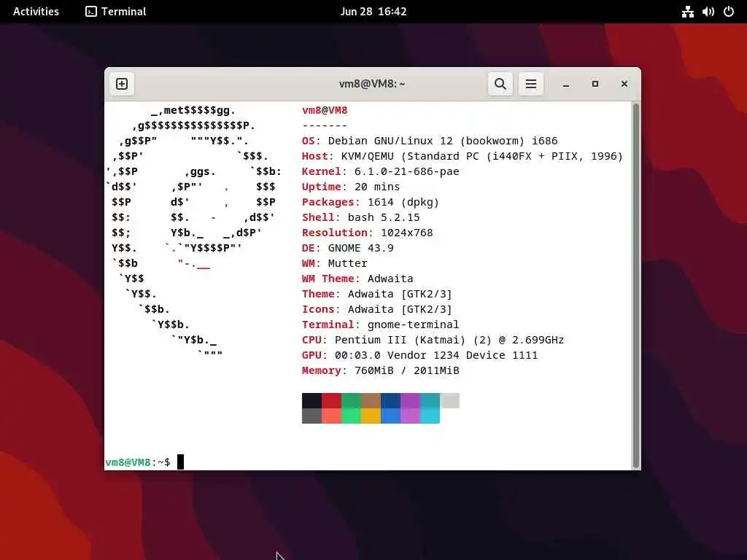Open the terminal hamburger menu

pos(531,84)
